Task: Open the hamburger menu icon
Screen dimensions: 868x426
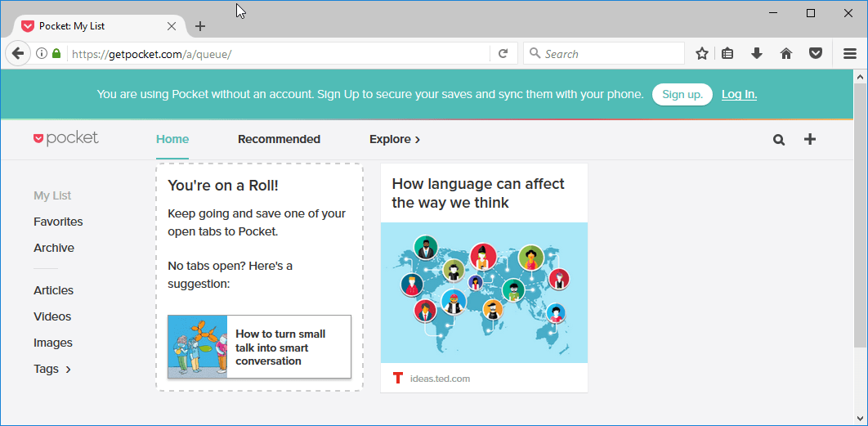Action: [x=850, y=54]
